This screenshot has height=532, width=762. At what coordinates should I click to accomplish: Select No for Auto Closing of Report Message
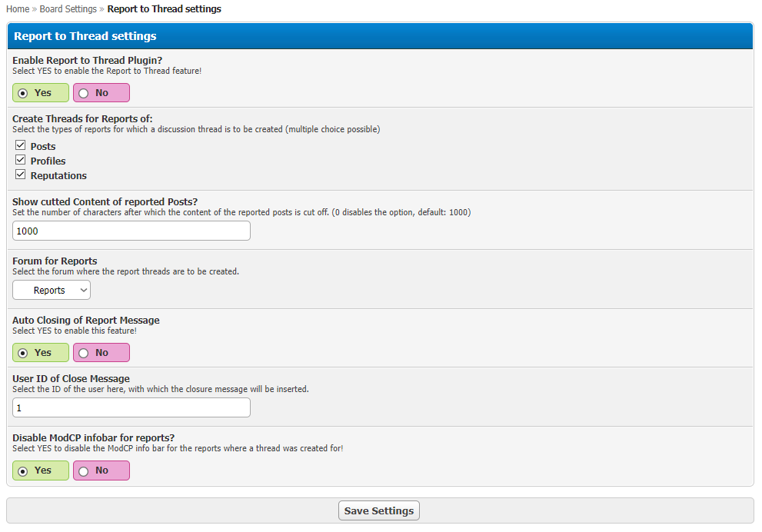coord(84,353)
